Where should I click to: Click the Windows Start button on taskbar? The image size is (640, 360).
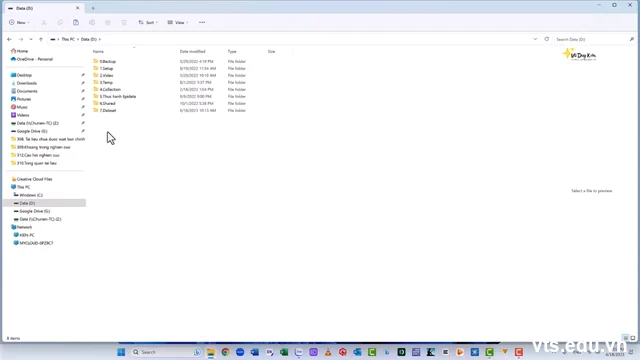point(121,352)
